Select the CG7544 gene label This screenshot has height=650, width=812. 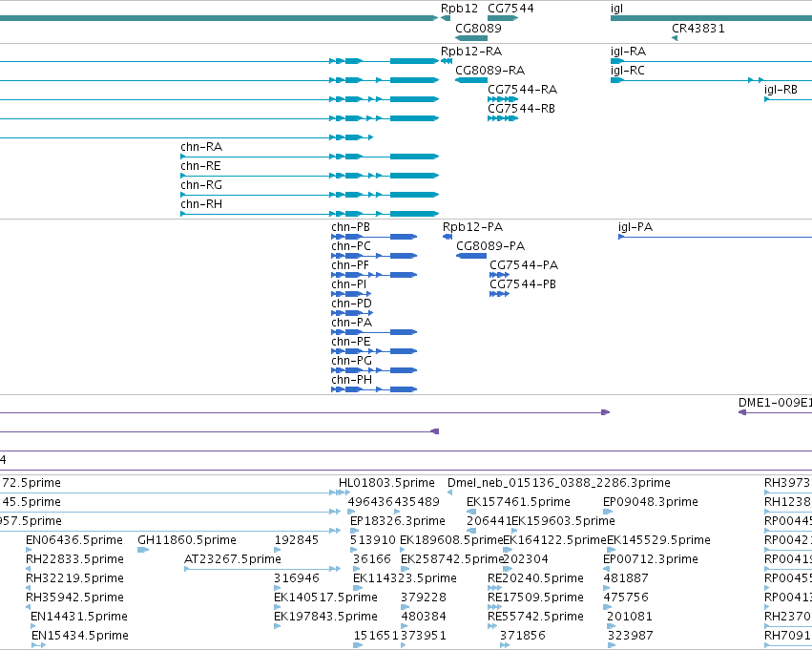point(510,9)
